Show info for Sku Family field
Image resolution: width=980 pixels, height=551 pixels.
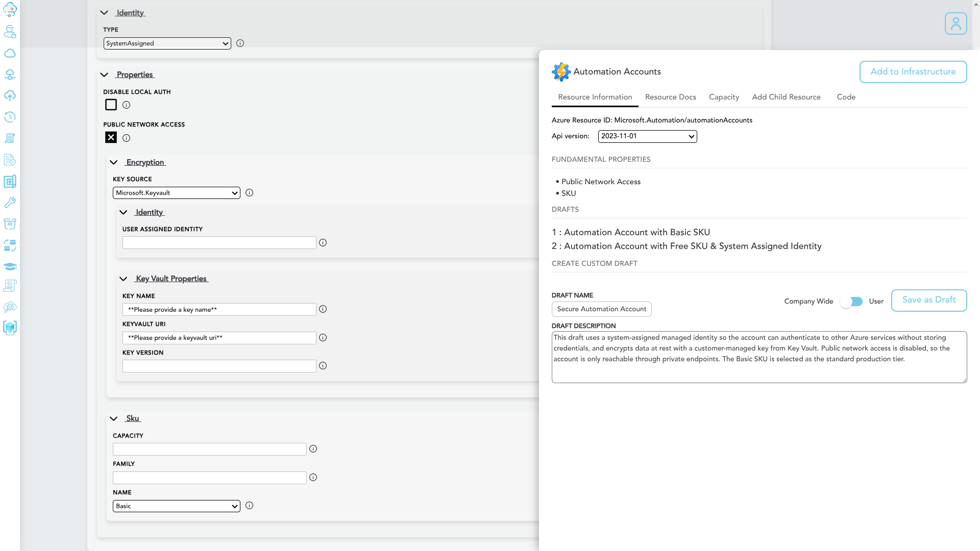point(313,478)
